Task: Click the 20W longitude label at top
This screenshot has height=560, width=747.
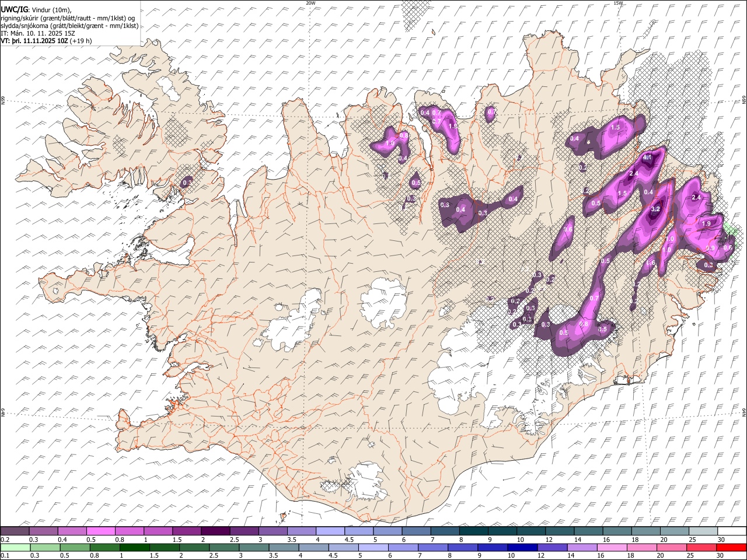Action: click(310, 3)
